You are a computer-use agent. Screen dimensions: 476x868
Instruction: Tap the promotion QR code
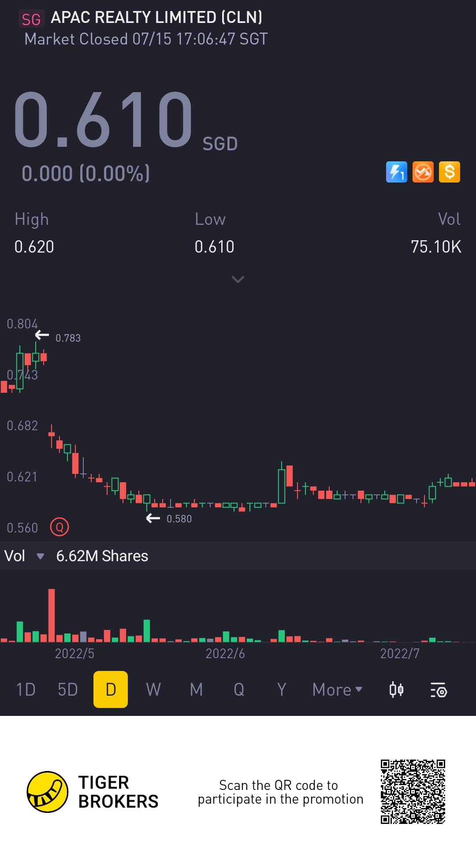[x=413, y=792]
